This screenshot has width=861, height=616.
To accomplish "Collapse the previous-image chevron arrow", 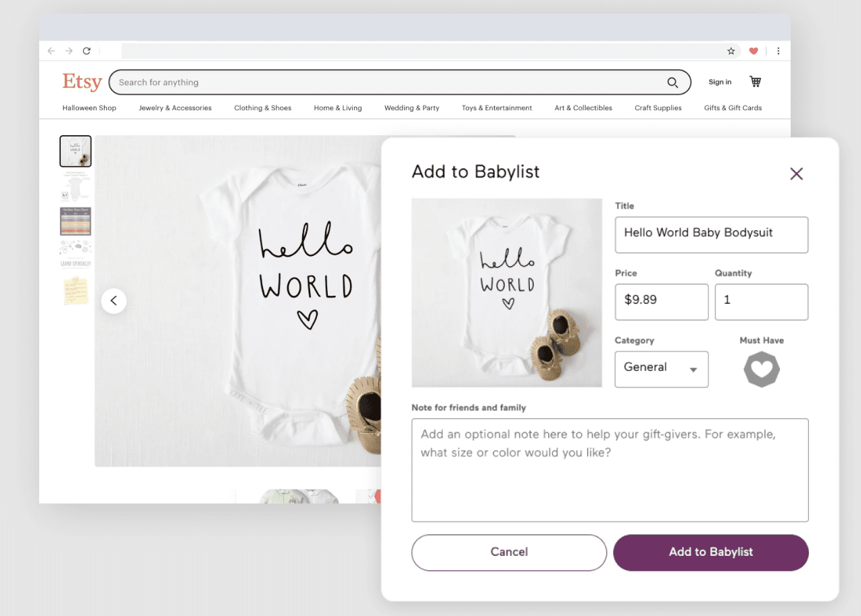I will tap(114, 301).
